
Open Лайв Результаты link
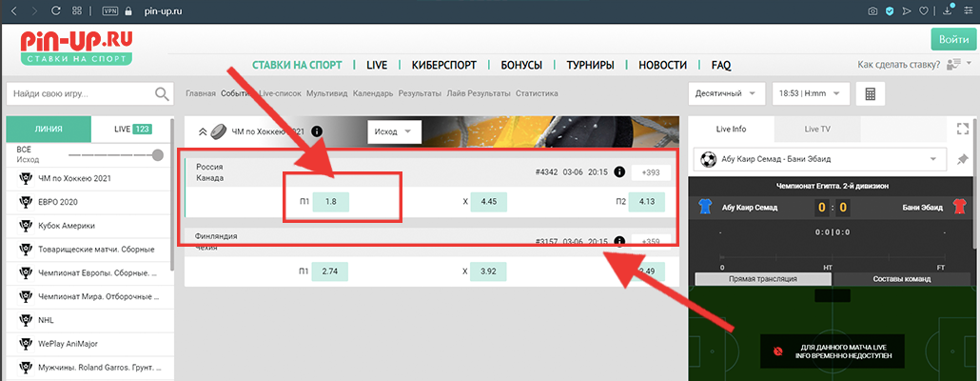click(x=479, y=94)
